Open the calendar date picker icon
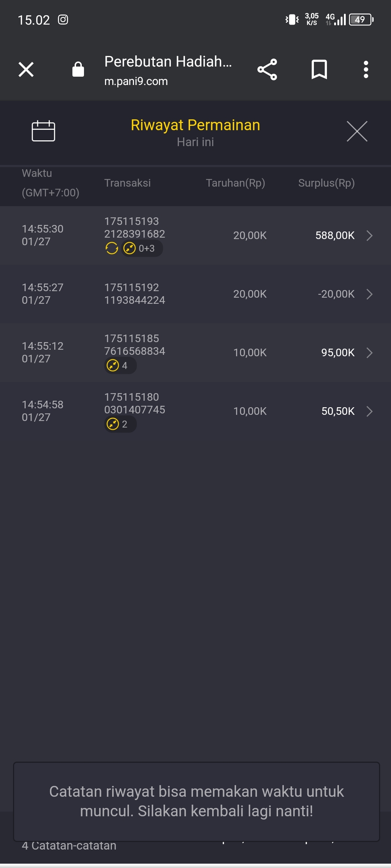Image resolution: width=391 pixels, height=868 pixels. click(x=43, y=131)
